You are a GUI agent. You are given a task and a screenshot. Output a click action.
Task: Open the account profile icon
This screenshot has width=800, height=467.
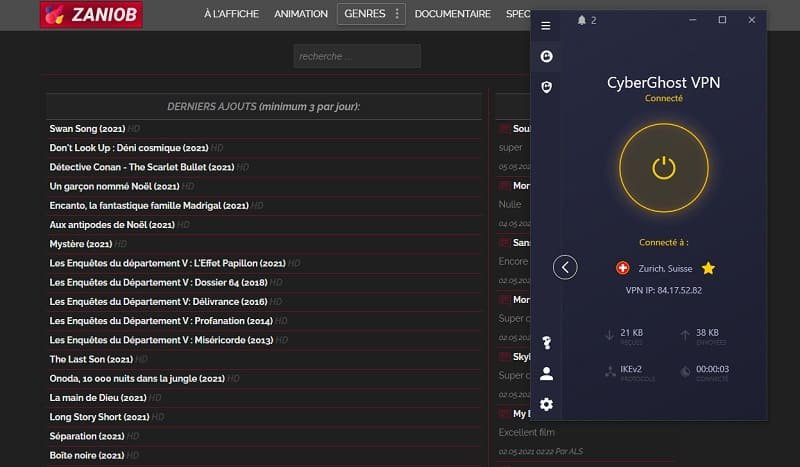[x=546, y=374]
